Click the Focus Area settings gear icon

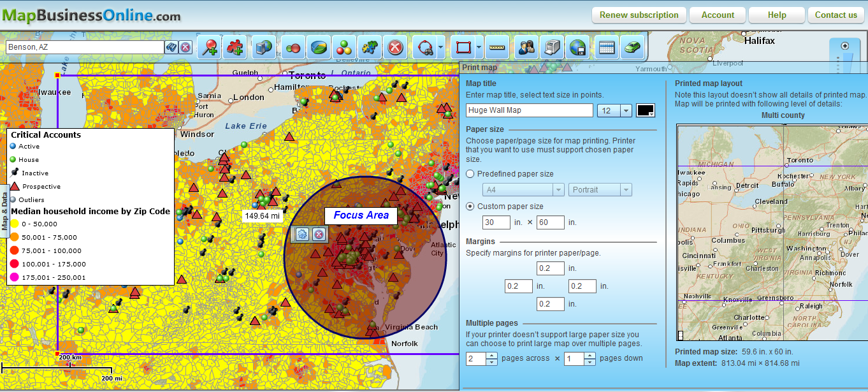pyautogui.click(x=302, y=234)
